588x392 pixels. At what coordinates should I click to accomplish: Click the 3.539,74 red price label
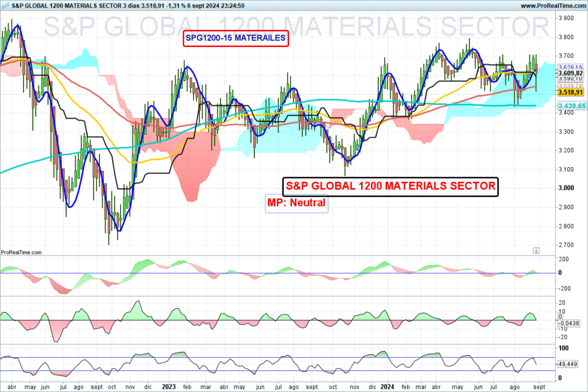pyautogui.click(x=570, y=86)
